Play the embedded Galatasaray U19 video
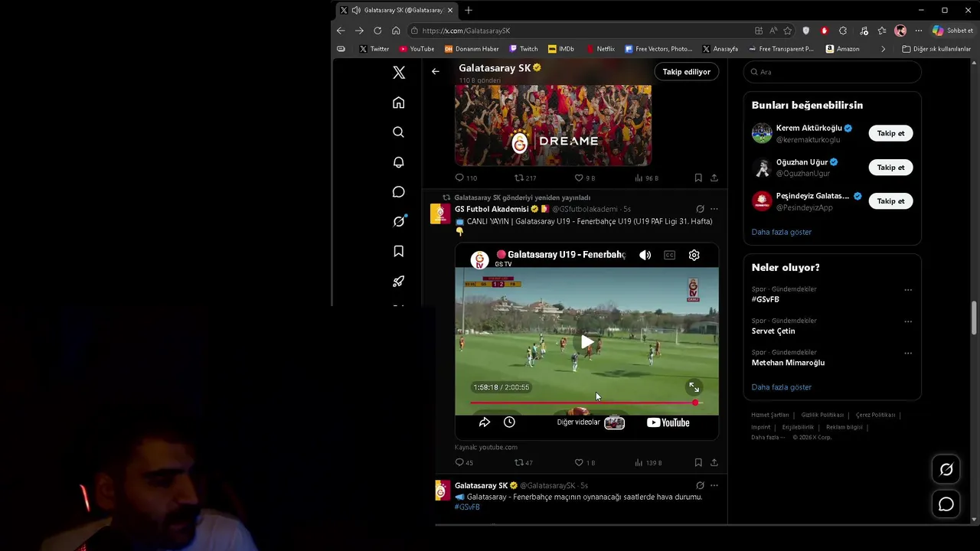The image size is (980, 551). [586, 342]
